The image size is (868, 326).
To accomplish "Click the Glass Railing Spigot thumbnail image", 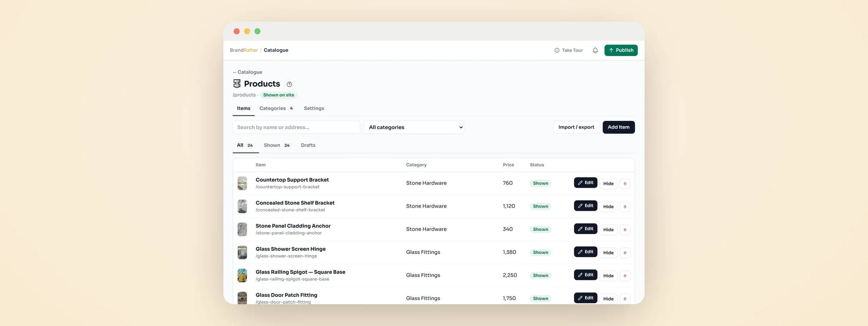I will click(242, 276).
